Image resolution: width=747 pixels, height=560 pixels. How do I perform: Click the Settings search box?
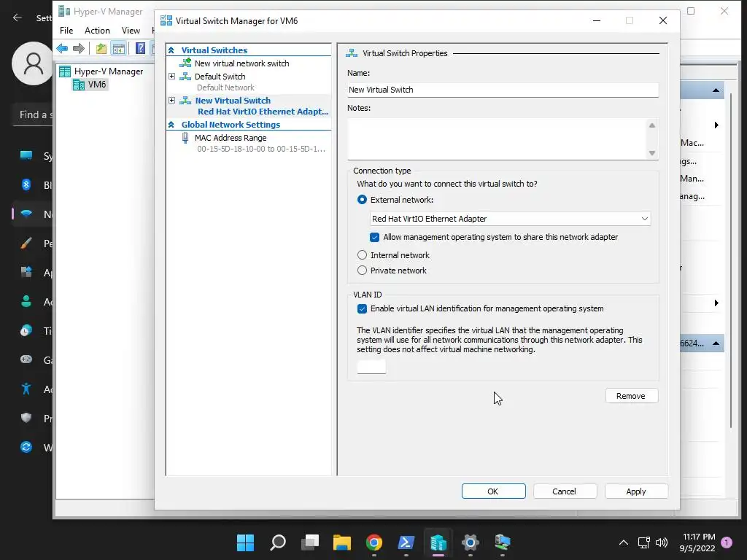pyautogui.click(x=32, y=114)
